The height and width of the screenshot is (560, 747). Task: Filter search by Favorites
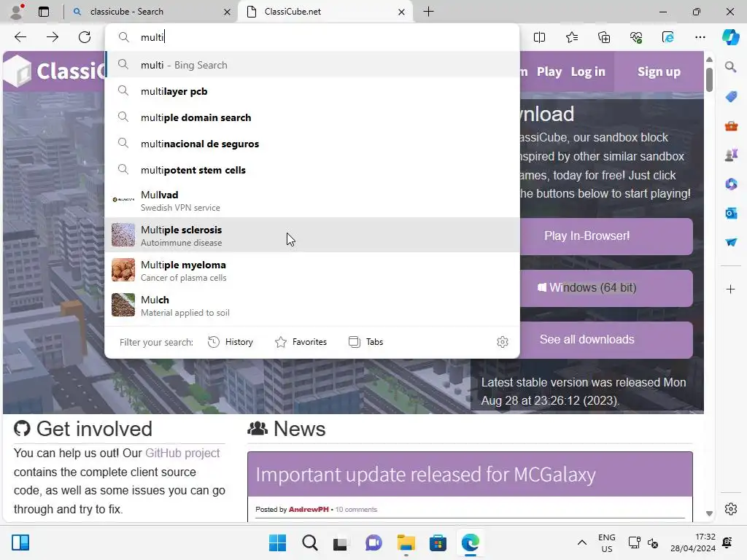click(x=301, y=342)
